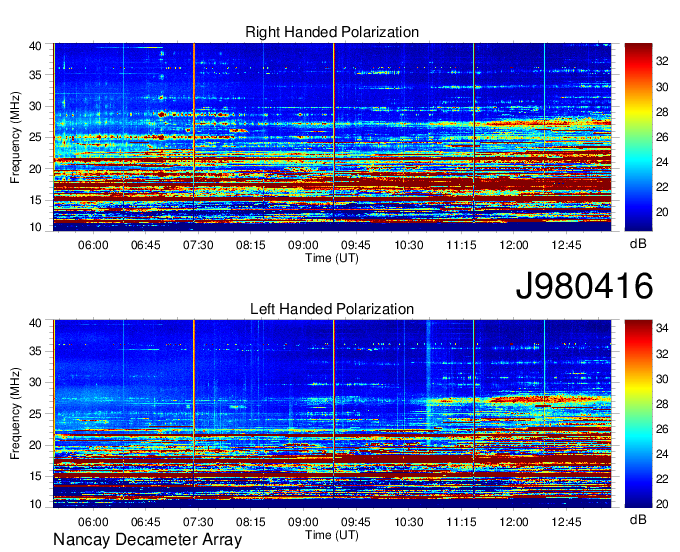The height and width of the screenshot is (552, 680).
Task: Click 12:45 time tick on Left Handed plot
Action: click(x=566, y=522)
